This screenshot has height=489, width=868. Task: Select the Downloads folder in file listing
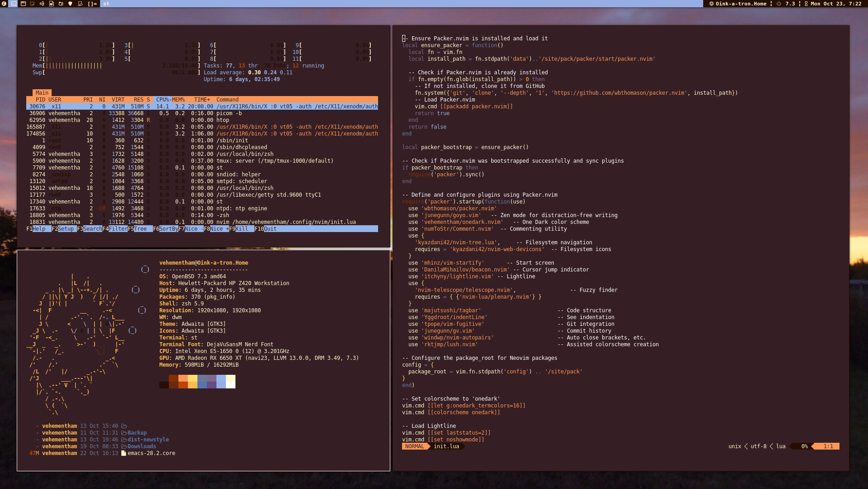(x=141, y=446)
